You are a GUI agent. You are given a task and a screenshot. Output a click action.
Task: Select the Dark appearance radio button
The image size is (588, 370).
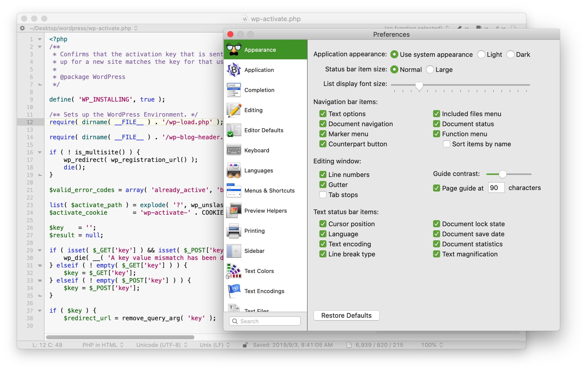510,55
